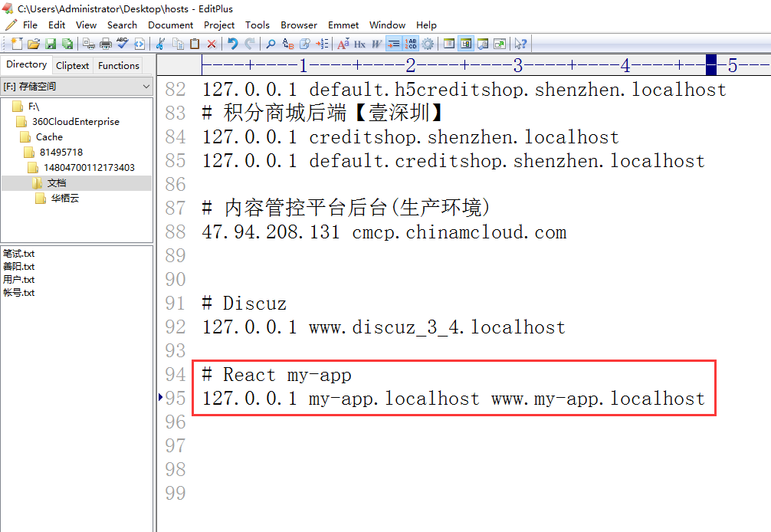Click the Find in Files icon
771x532 pixels.
[305, 44]
